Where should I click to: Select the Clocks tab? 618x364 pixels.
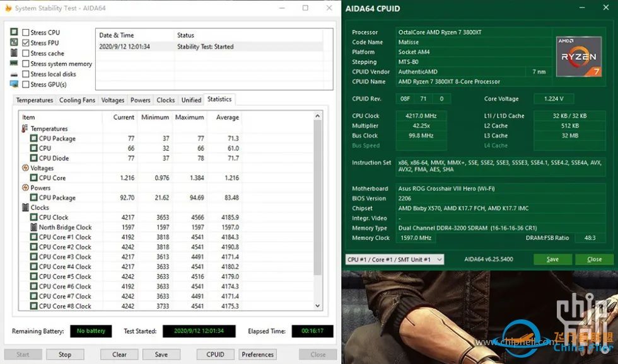[x=165, y=100]
